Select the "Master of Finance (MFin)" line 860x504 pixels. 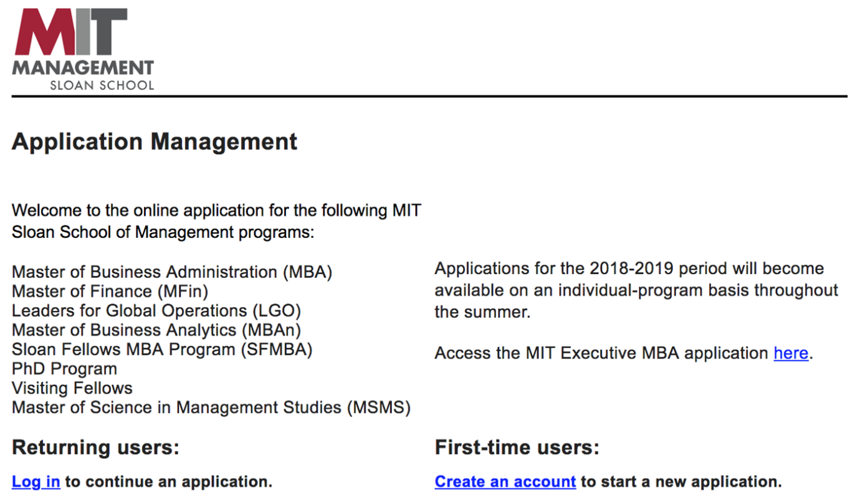[x=110, y=292]
